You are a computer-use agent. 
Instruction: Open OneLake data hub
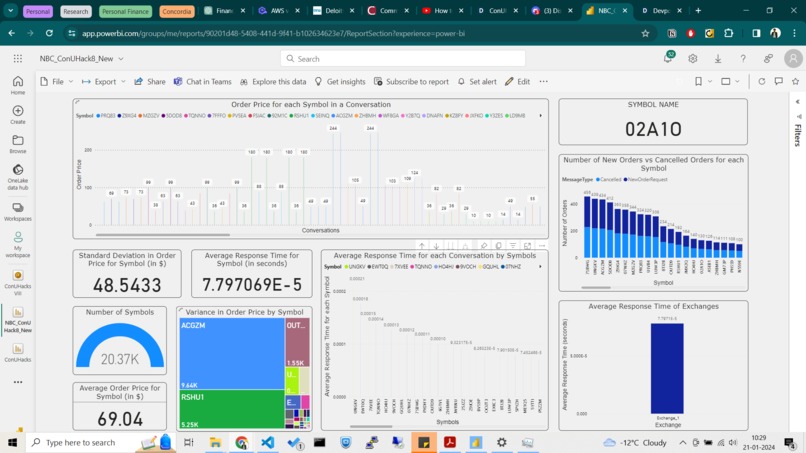click(18, 177)
